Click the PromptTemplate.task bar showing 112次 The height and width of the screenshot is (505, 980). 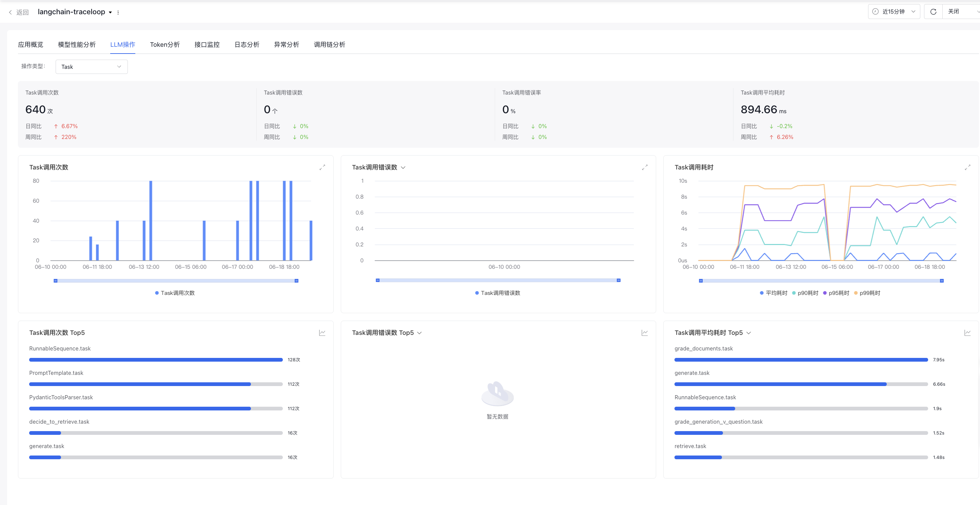coord(156,384)
